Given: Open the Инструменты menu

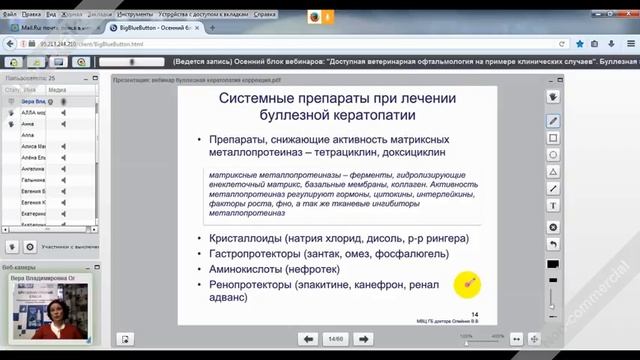Looking at the screenshot, I should pyautogui.click(x=135, y=14).
